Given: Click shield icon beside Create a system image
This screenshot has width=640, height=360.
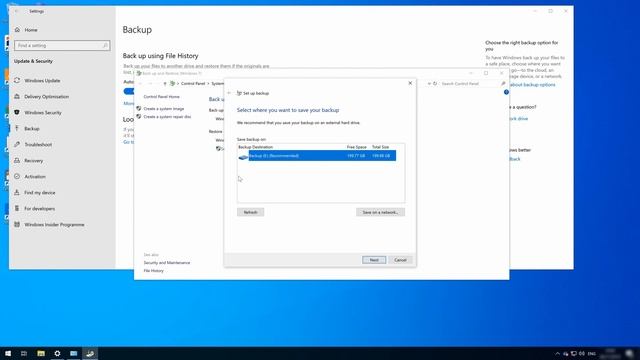Looking at the screenshot, I should [x=139, y=109].
